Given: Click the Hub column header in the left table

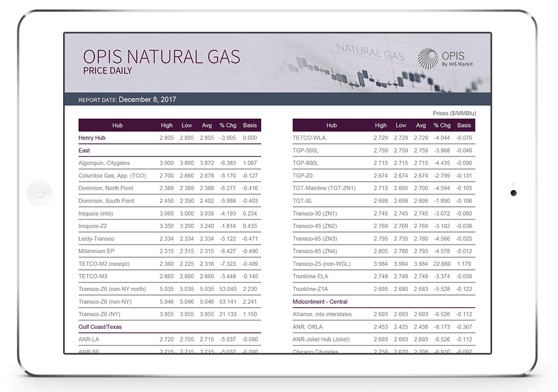Looking at the screenshot, I should [x=117, y=125].
